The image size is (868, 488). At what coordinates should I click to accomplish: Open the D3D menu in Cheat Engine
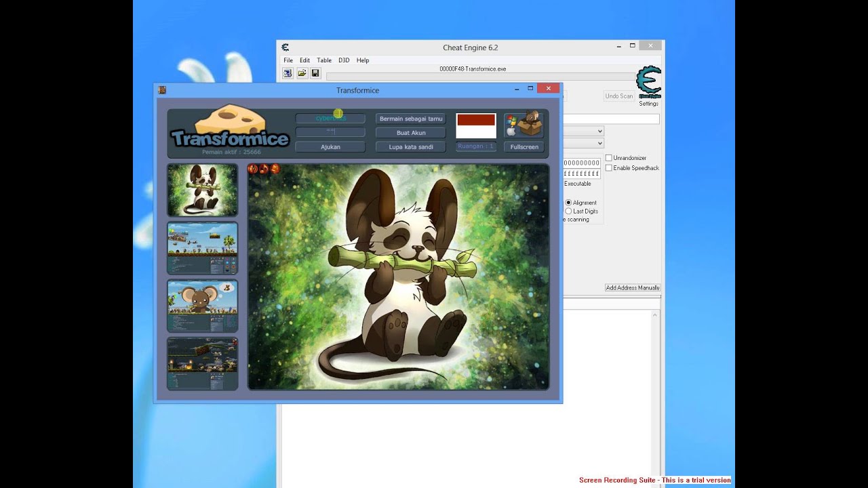click(x=344, y=60)
